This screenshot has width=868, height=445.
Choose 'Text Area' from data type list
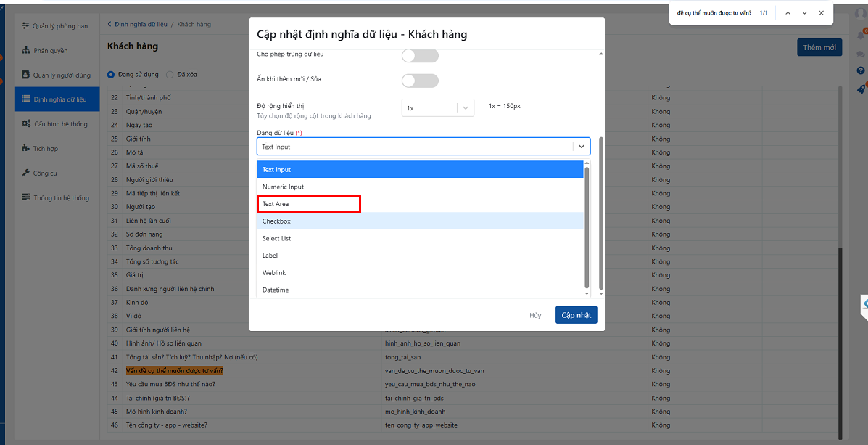tap(276, 204)
